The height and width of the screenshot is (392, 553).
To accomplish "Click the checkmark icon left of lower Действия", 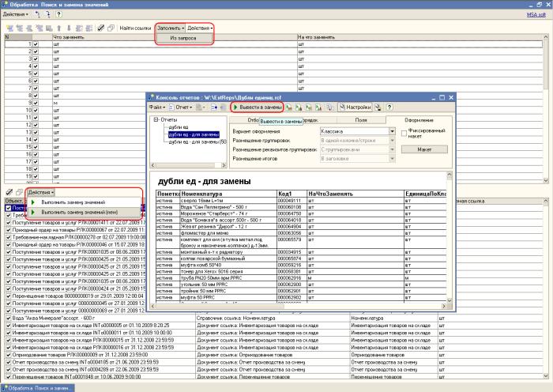I will pyautogui.click(x=9, y=192).
